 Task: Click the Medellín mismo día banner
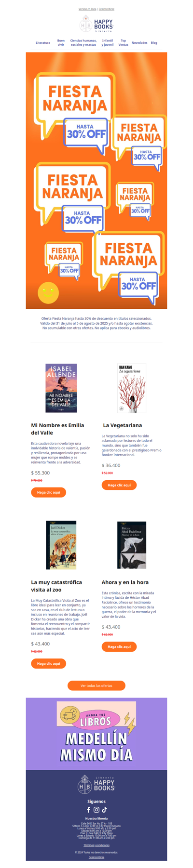pos(96,734)
